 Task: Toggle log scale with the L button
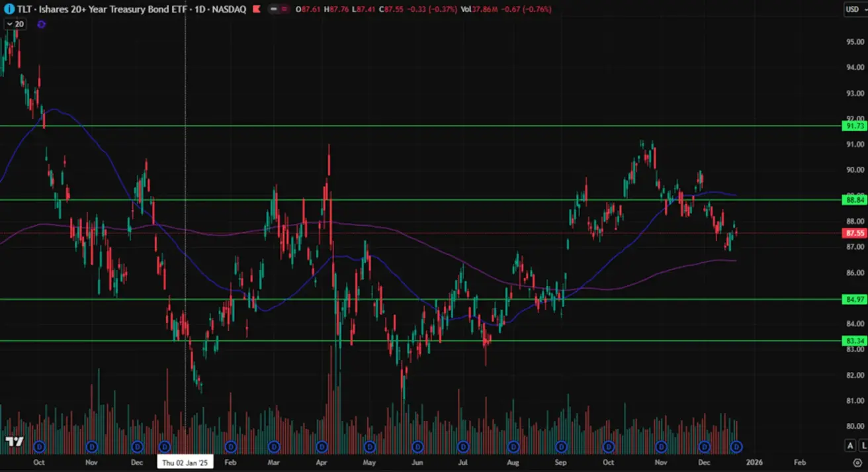pos(863,446)
